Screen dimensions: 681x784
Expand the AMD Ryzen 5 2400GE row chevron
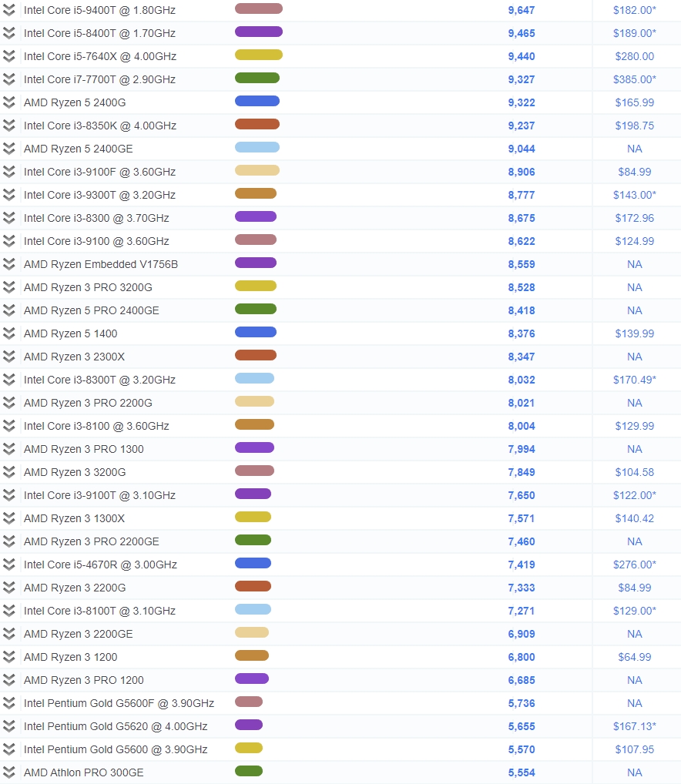coord(9,149)
